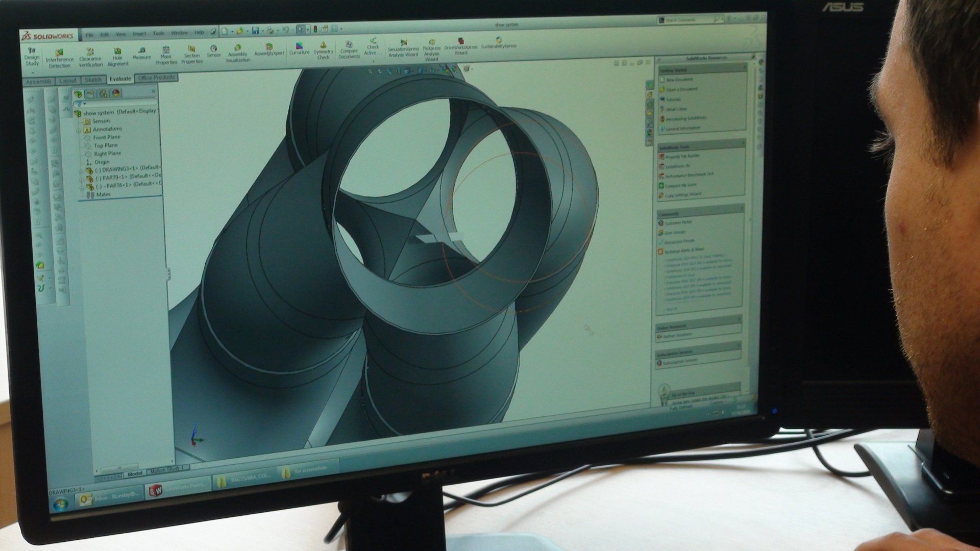This screenshot has width=980, height=551.
Task: Click the Rebuild traffic light icon
Action: [x=315, y=30]
